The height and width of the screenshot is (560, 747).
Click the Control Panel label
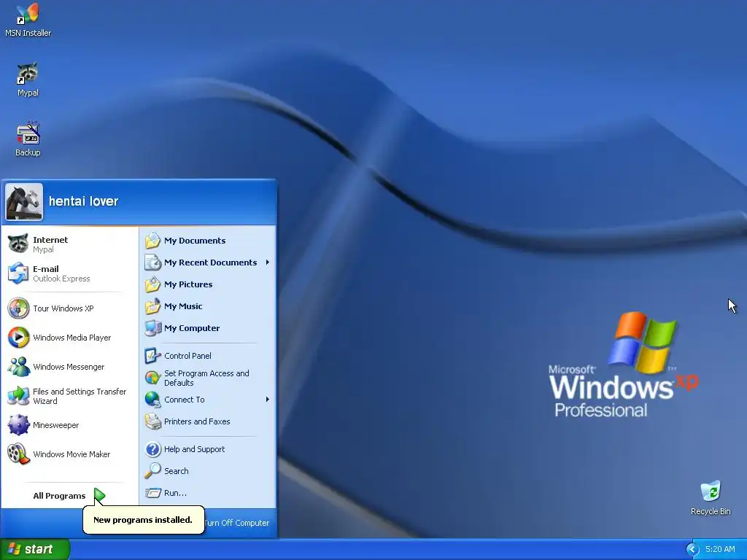(x=187, y=356)
